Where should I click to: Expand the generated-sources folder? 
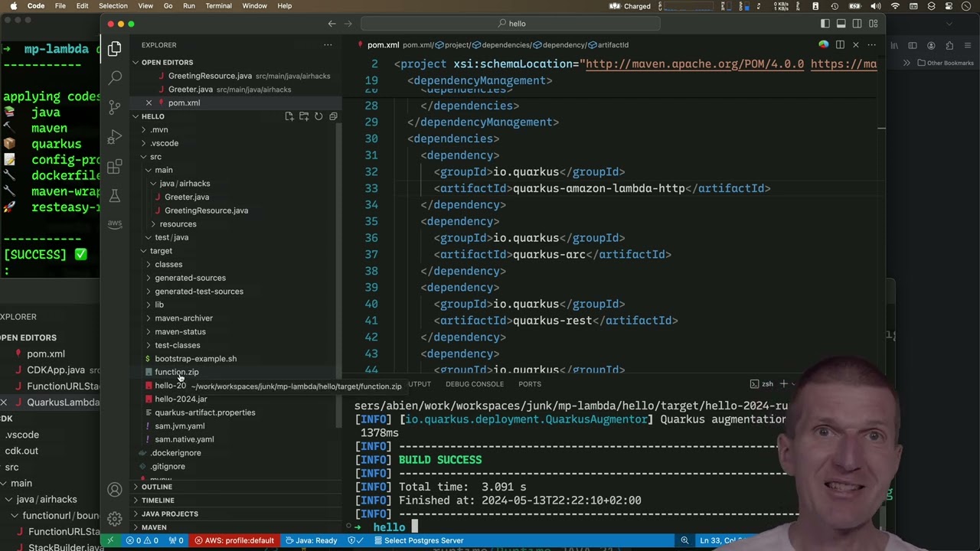(190, 278)
